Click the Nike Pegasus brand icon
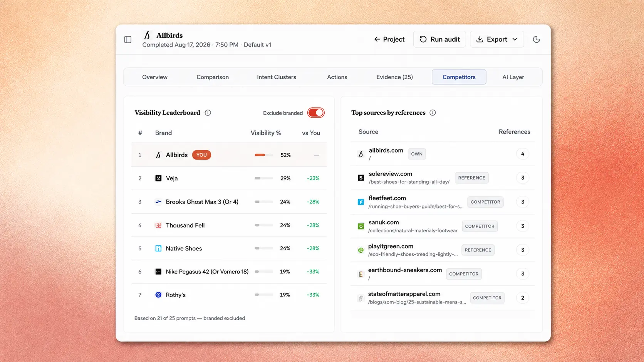 (x=158, y=272)
